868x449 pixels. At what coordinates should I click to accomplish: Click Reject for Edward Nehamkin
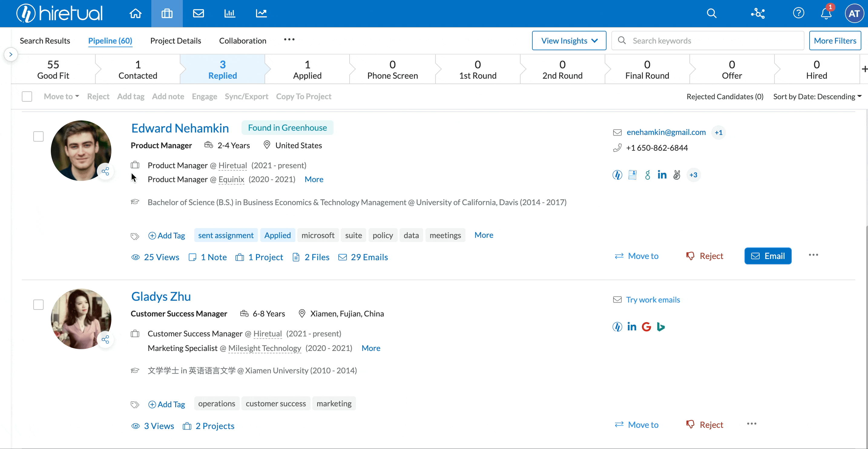point(704,256)
